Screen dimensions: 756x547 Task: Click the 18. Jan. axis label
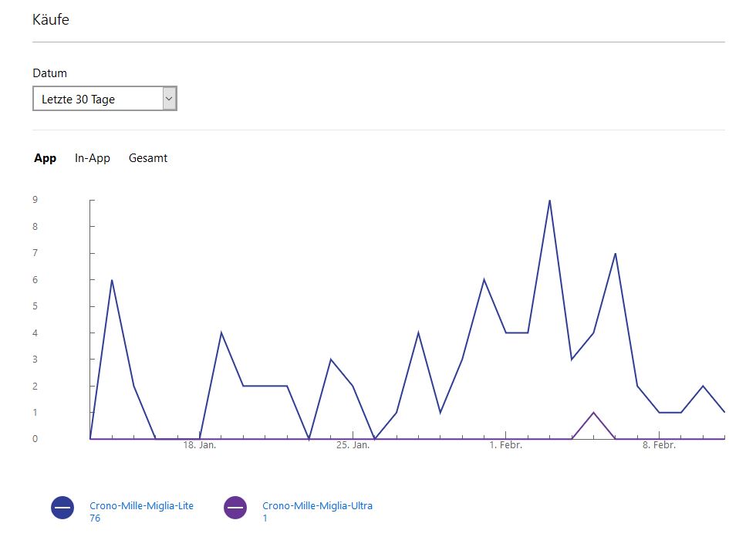coord(200,445)
